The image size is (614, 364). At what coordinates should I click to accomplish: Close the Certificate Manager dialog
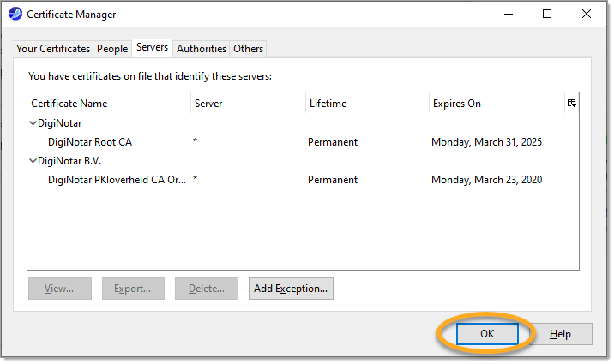pos(587,15)
